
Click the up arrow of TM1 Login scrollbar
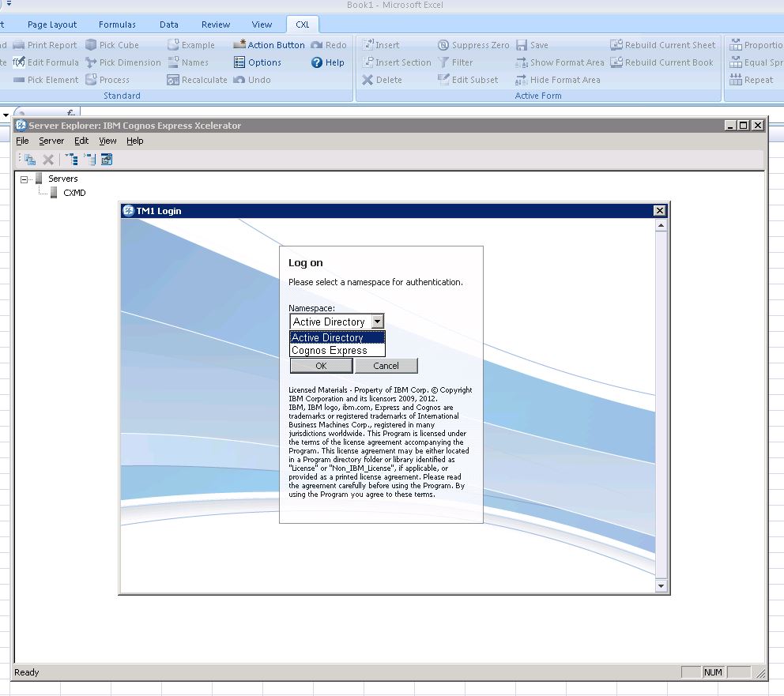tap(661, 225)
